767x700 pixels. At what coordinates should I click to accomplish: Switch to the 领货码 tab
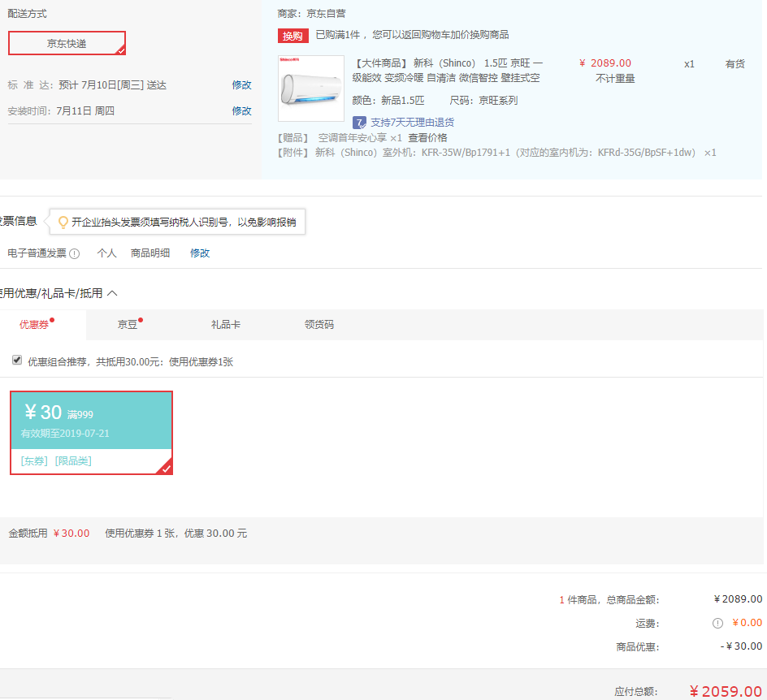tap(319, 325)
